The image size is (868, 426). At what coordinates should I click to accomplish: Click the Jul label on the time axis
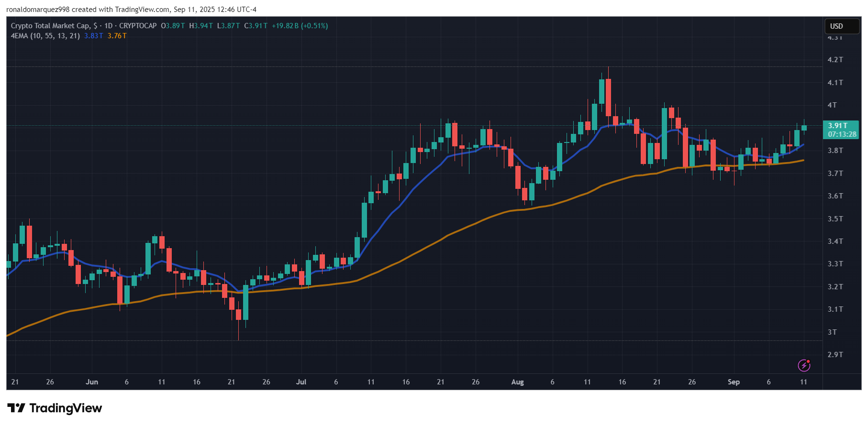click(301, 382)
